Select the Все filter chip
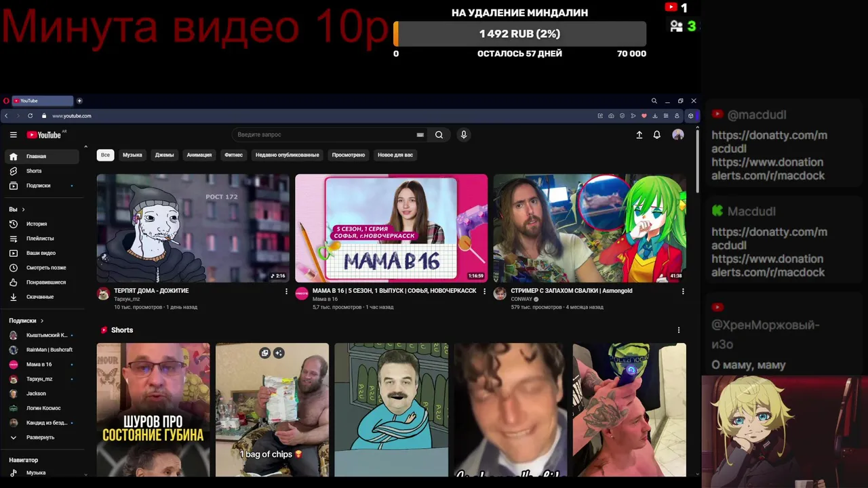This screenshot has height=488, width=868. (105, 155)
